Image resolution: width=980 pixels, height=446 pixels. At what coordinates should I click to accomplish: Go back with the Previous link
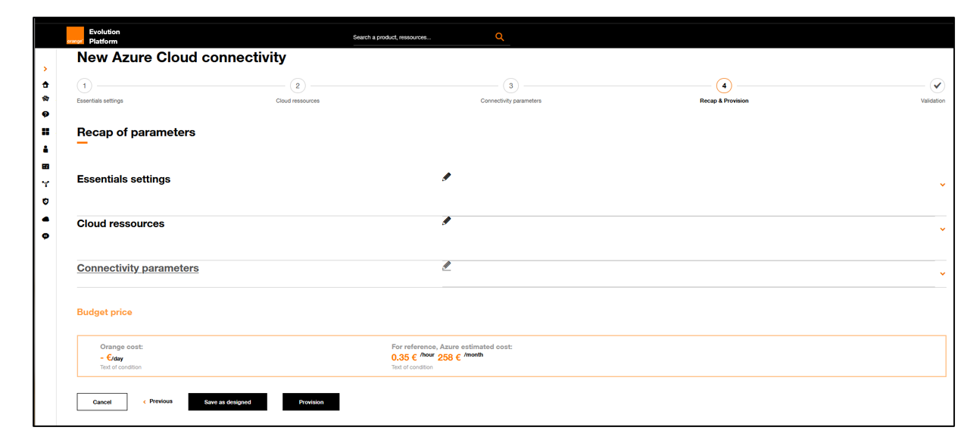(x=158, y=401)
